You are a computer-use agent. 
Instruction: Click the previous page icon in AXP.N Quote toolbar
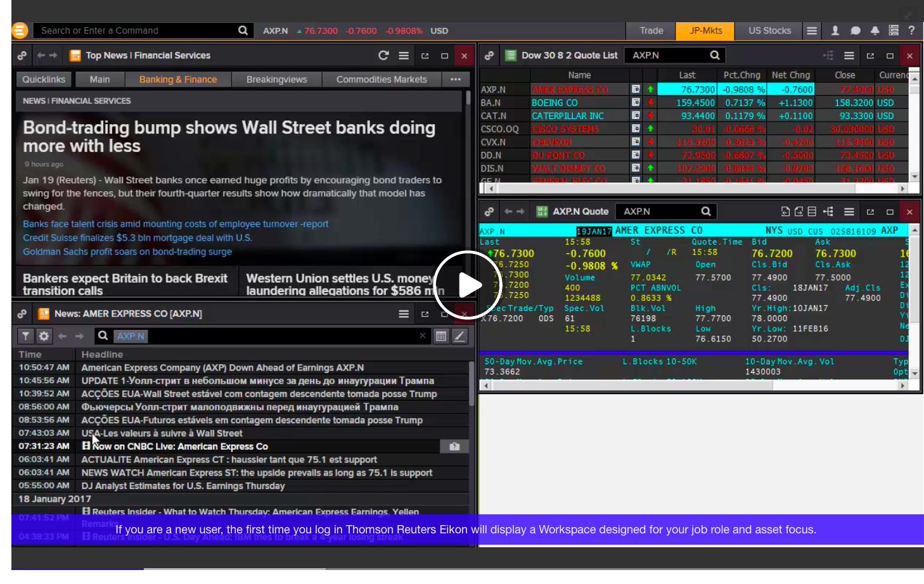785,212
